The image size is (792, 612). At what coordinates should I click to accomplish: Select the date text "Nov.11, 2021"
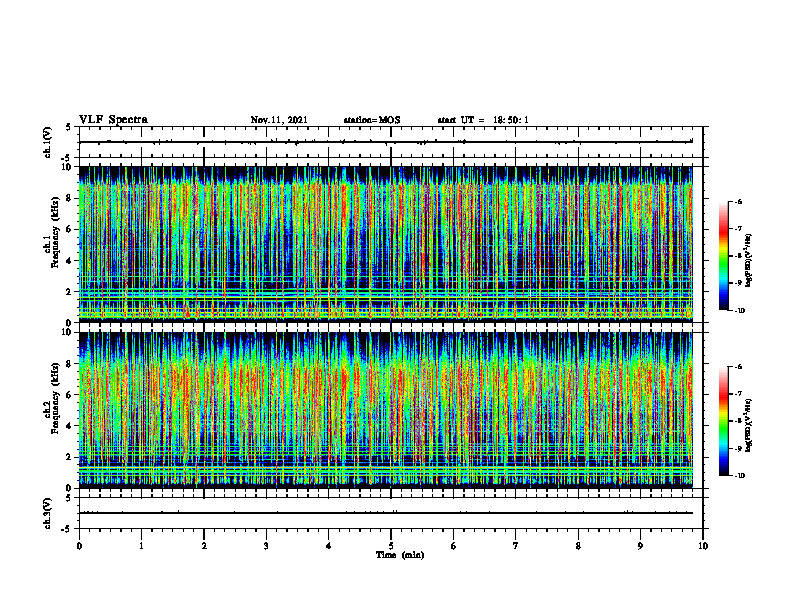[279, 120]
